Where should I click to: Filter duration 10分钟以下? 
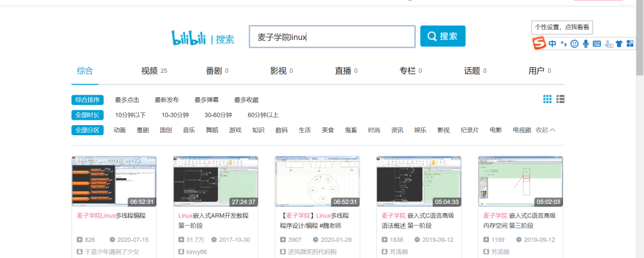pos(131,115)
